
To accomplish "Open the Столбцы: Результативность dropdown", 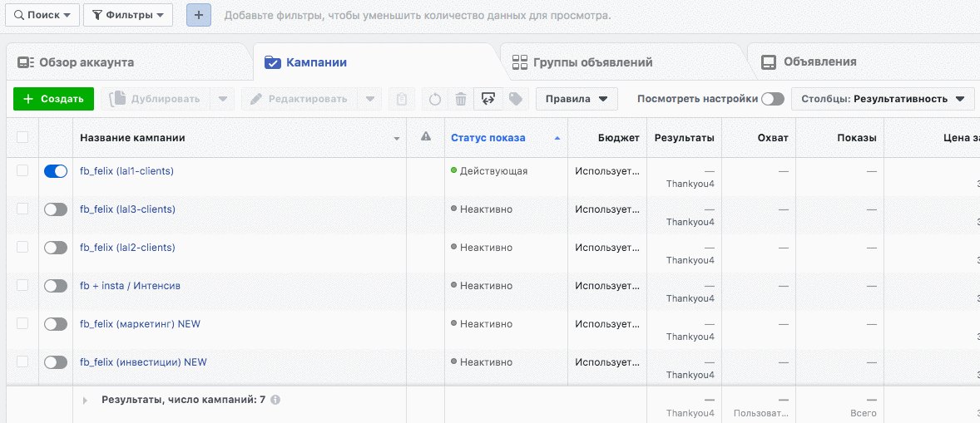I will 883,99.
